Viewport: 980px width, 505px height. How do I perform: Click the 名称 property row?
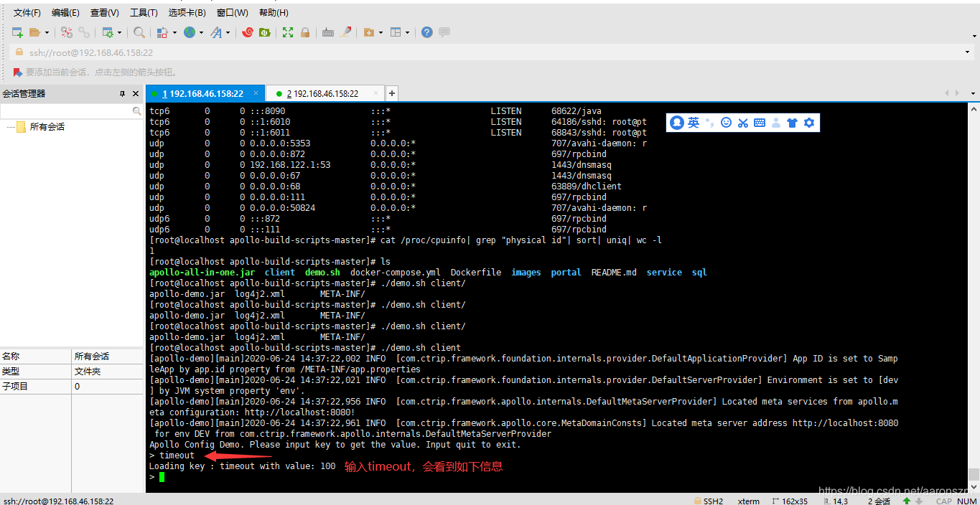72,357
